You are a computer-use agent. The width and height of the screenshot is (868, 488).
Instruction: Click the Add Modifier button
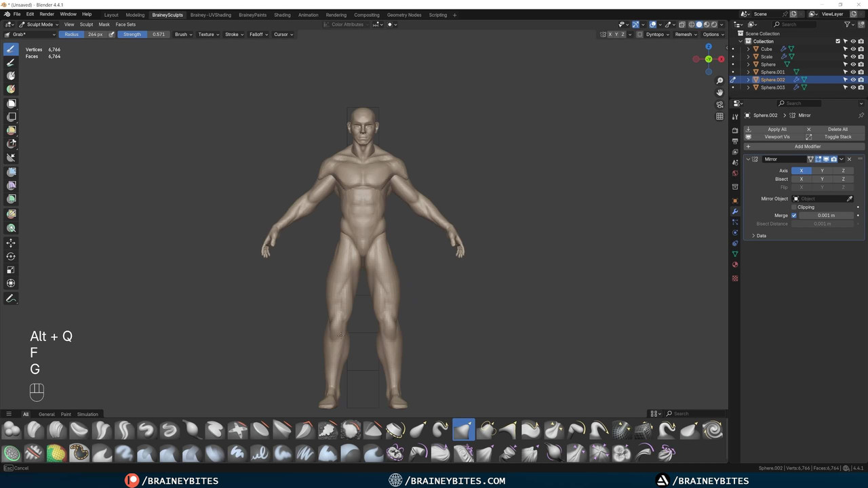click(x=807, y=146)
